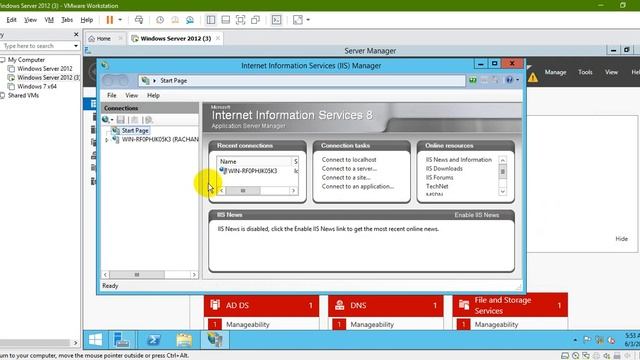Open IIS News and Information link

pos(459,160)
